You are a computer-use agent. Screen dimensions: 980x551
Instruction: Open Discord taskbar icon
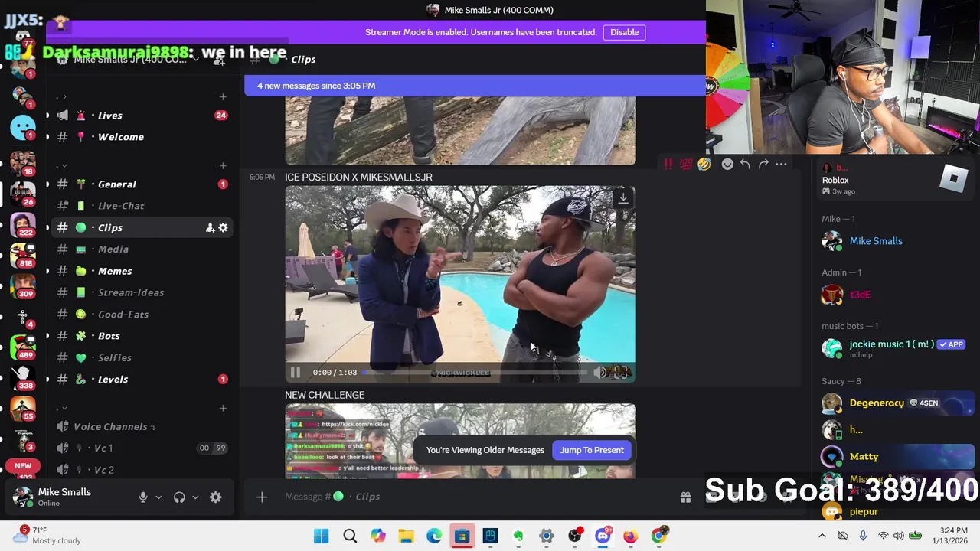[x=603, y=536]
